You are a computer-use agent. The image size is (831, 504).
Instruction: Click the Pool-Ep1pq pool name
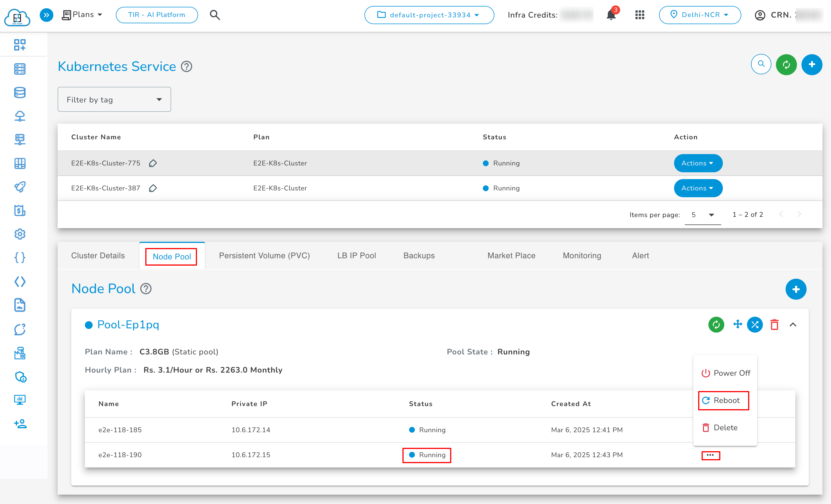point(128,325)
